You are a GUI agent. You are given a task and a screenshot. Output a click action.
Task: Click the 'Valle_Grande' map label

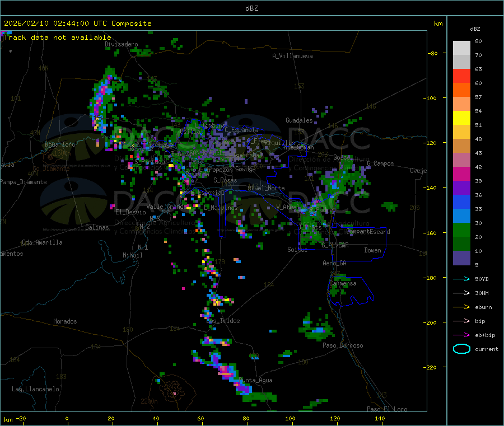tap(166, 207)
